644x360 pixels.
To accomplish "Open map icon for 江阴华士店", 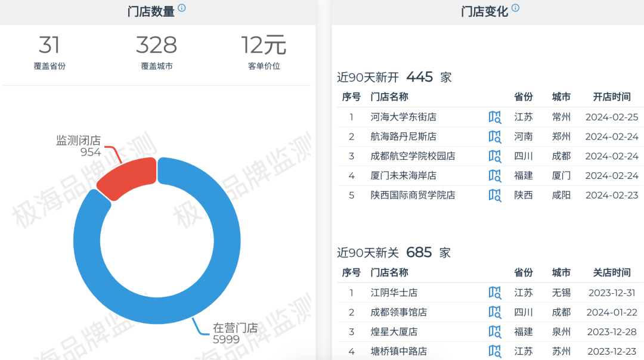I will 495,293.
